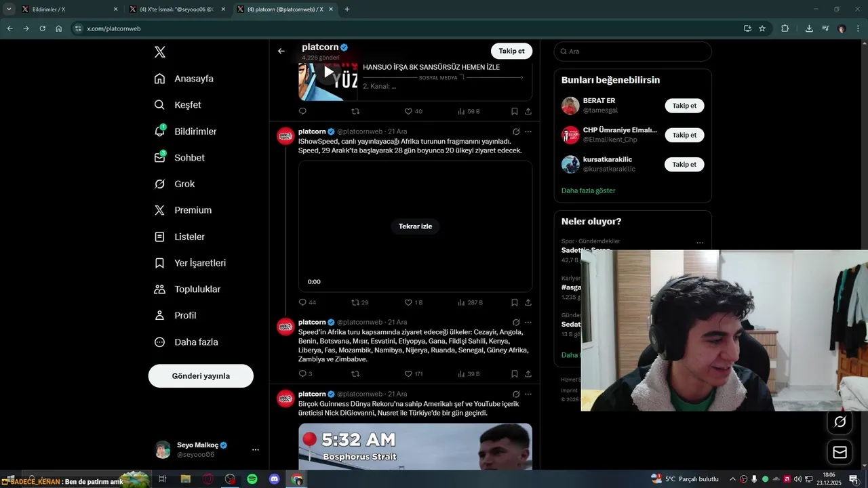The width and height of the screenshot is (868, 488).
Task: Open more options on the IShowSpeed trailer post
Action: click(528, 131)
